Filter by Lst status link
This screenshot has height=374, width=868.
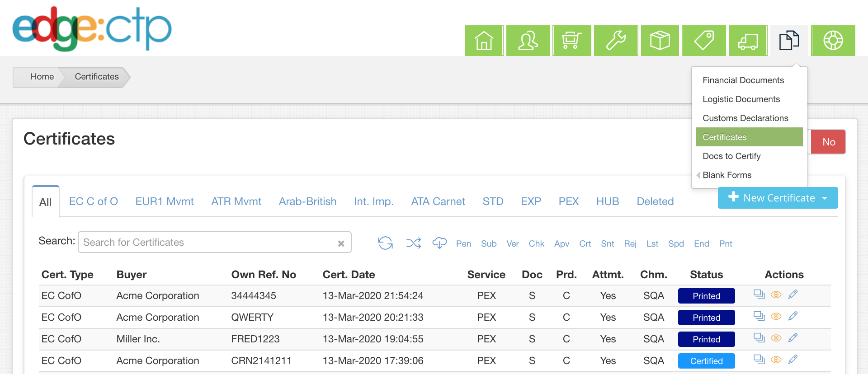(652, 243)
